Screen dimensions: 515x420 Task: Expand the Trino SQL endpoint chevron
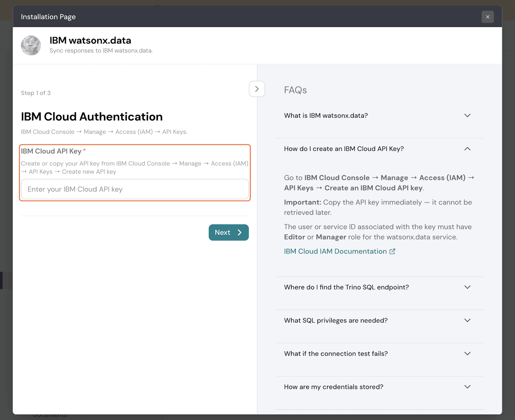[467, 287]
